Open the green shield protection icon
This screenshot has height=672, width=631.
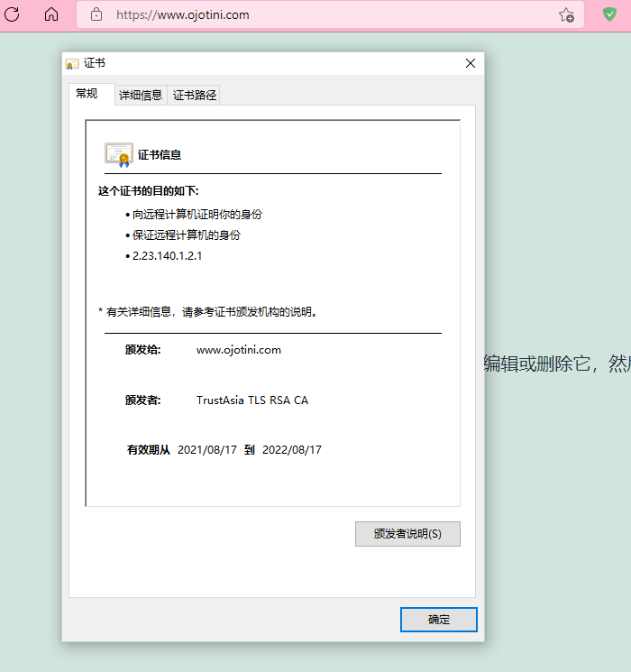609,14
